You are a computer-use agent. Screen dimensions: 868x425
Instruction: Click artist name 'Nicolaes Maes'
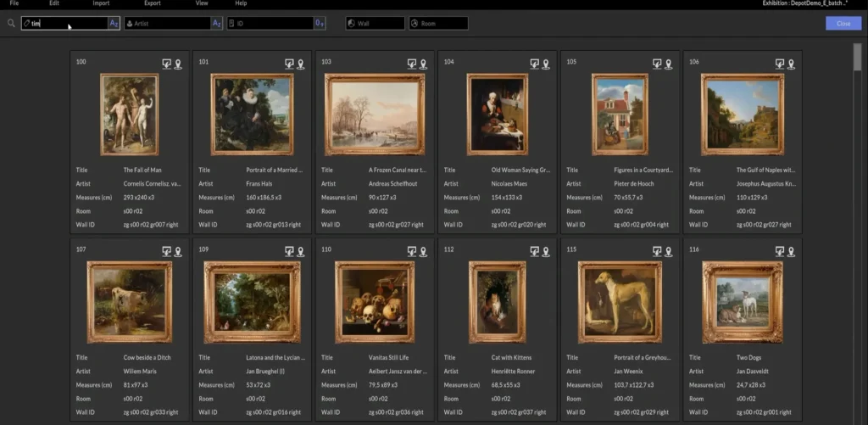pyautogui.click(x=509, y=183)
